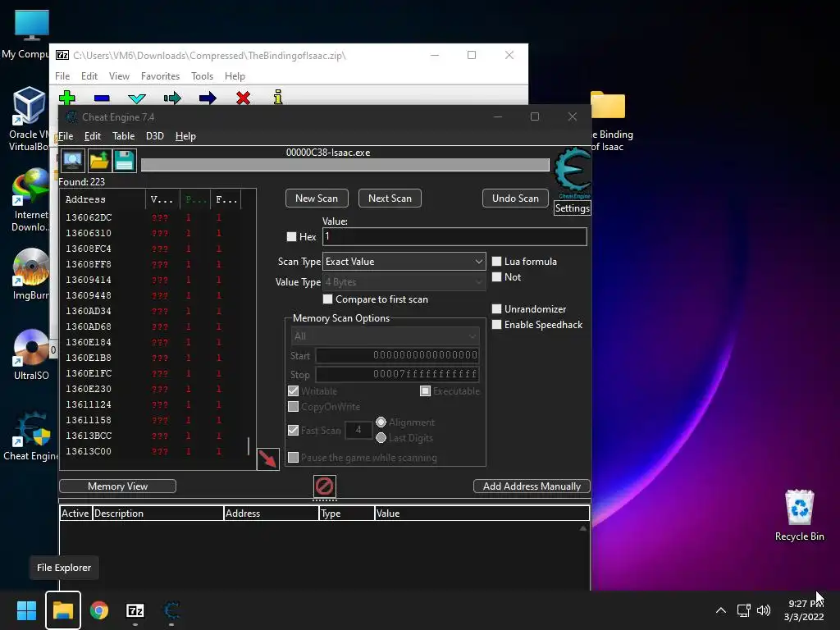Image resolution: width=840 pixels, height=630 pixels.
Task: Click 7-Zip green Add plus icon
Action: pyautogui.click(x=67, y=98)
